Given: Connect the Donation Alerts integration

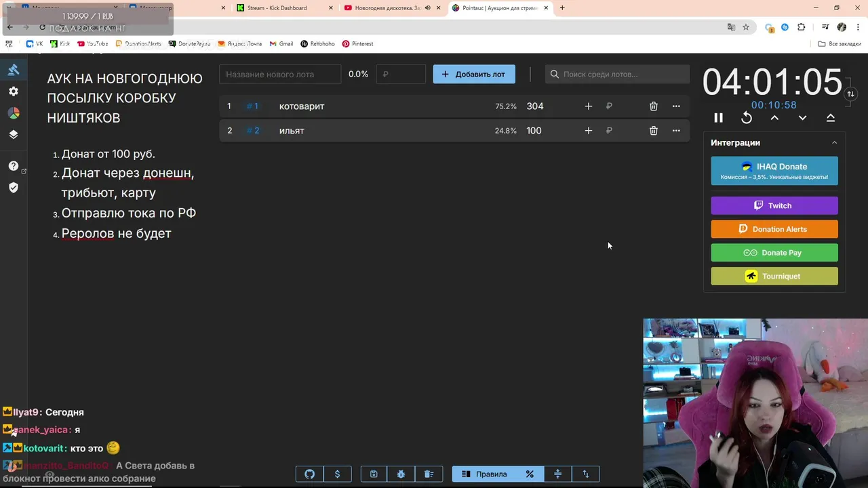Looking at the screenshot, I should [774, 229].
